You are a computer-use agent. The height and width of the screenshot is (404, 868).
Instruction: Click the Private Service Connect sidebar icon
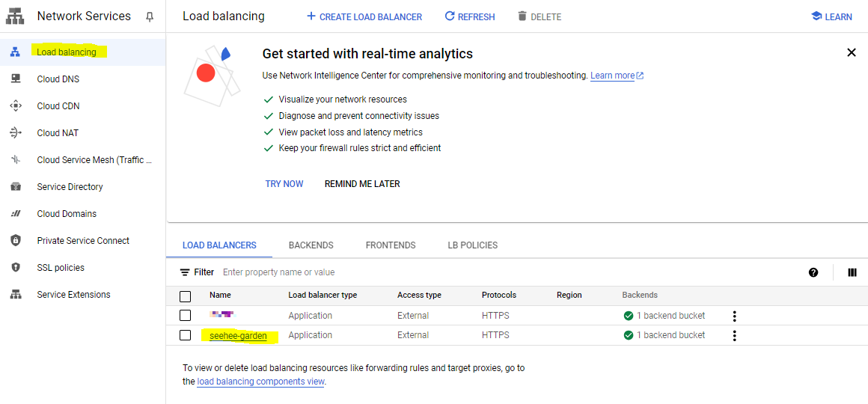tap(16, 240)
